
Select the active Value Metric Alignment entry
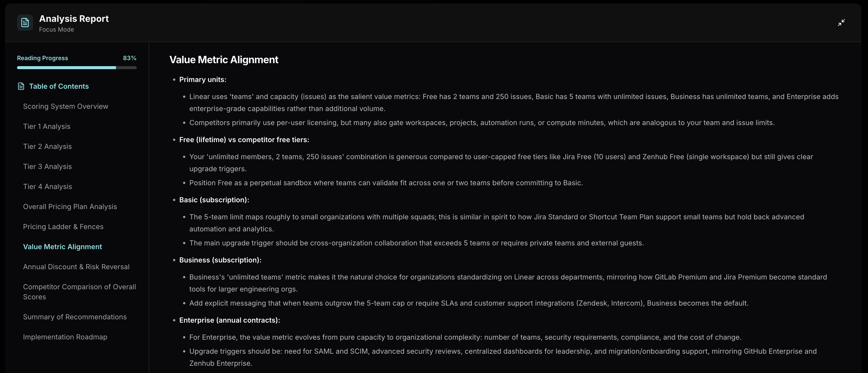pyautogui.click(x=62, y=247)
